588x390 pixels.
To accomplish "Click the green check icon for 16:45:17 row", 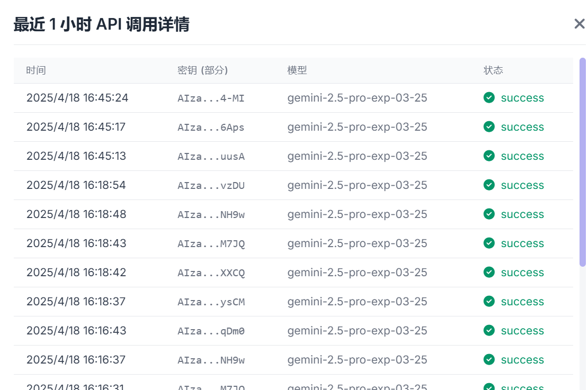I will [x=489, y=126].
